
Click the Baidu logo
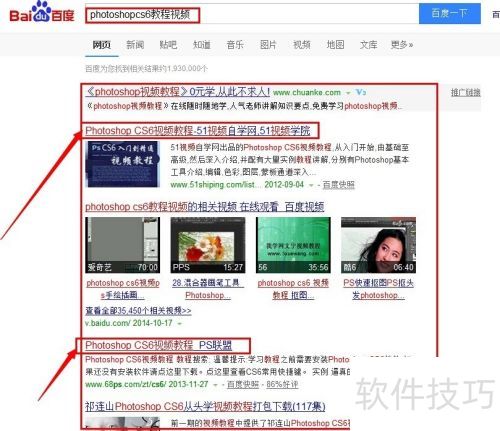[42, 12]
